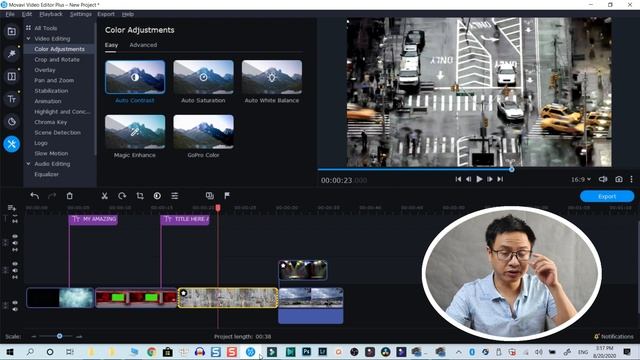Mute the stage-lights overlay track

coord(15,270)
